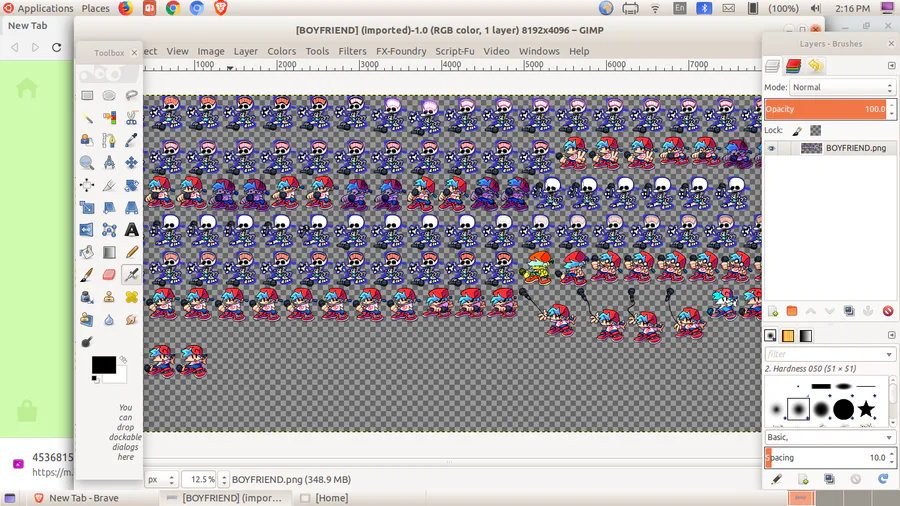The width and height of the screenshot is (900, 506).
Task: Open the Brushes dock tab configuration menu
Action: click(x=891, y=335)
